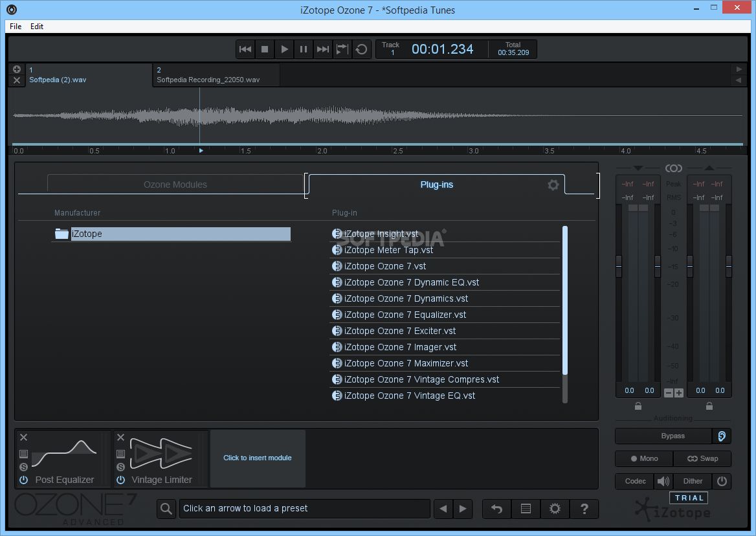Toggle codec audition speaker icon
756x536 pixels.
pyautogui.click(x=663, y=481)
